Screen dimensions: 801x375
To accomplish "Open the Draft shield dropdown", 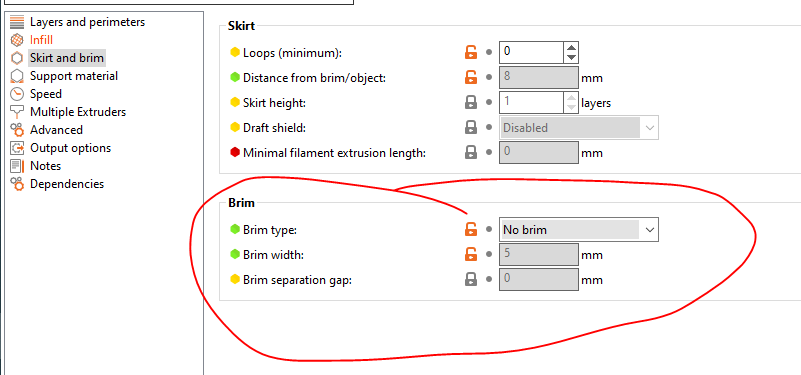I will click(x=579, y=128).
